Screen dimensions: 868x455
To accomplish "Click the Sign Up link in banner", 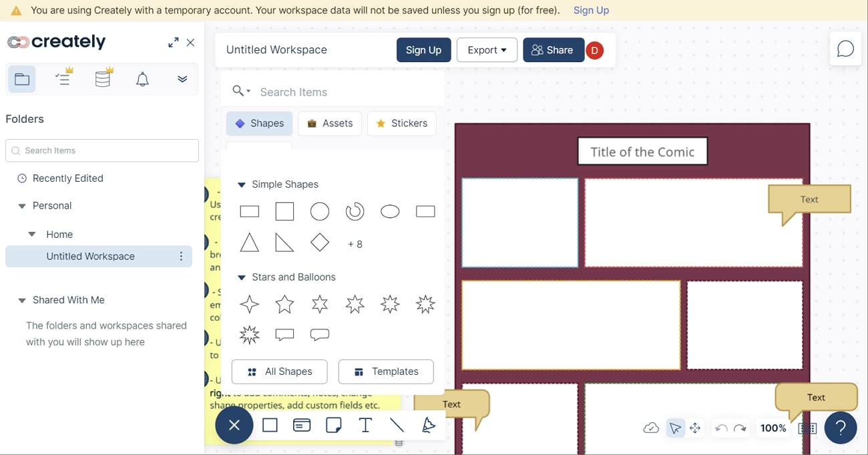I will point(591,10).
